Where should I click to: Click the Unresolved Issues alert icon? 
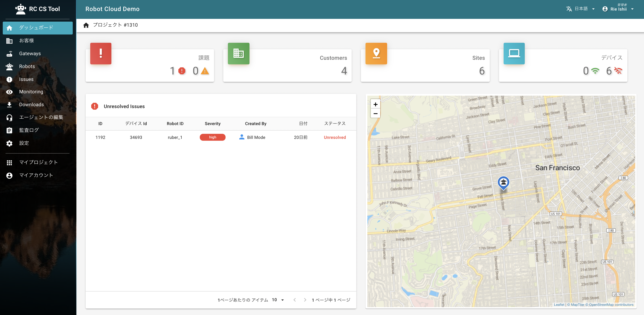[x=95, y=106]
